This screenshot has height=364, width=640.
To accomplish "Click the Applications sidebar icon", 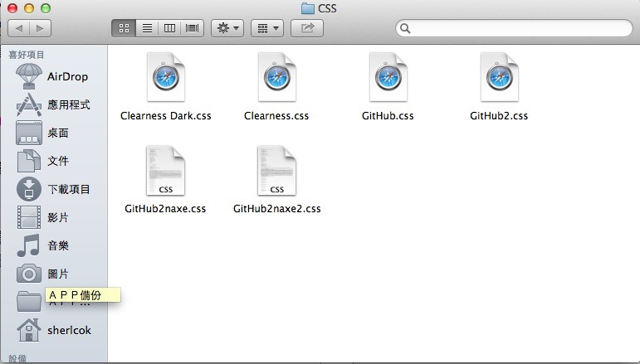I will 28,104.
